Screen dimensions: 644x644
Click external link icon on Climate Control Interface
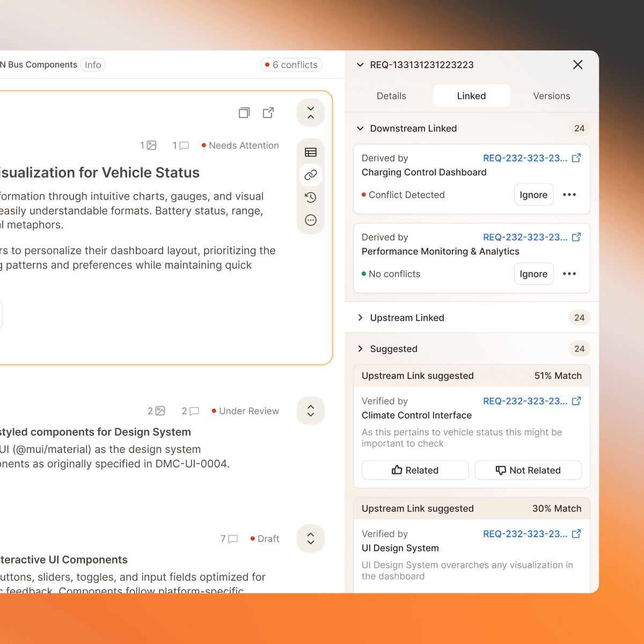[576, 401]
